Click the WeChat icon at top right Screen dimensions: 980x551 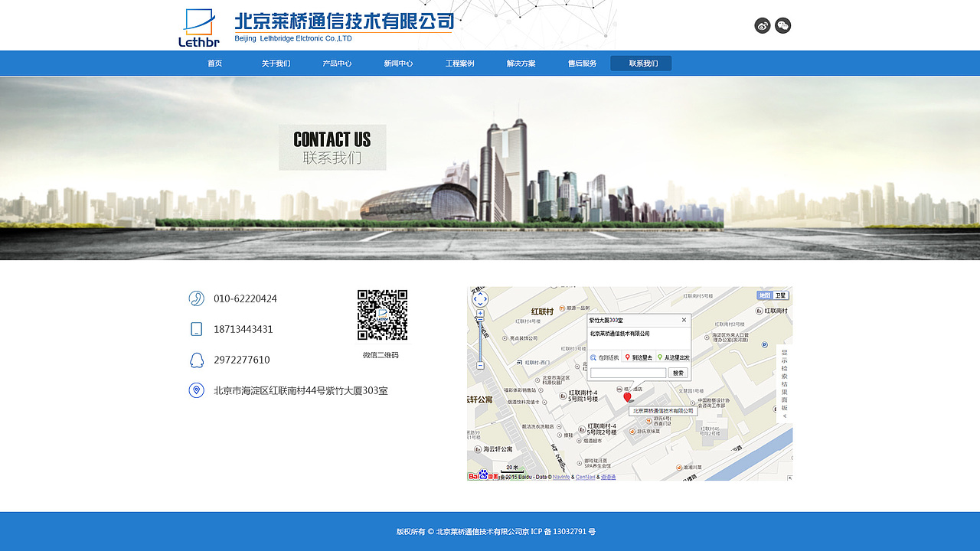[782, 25]
